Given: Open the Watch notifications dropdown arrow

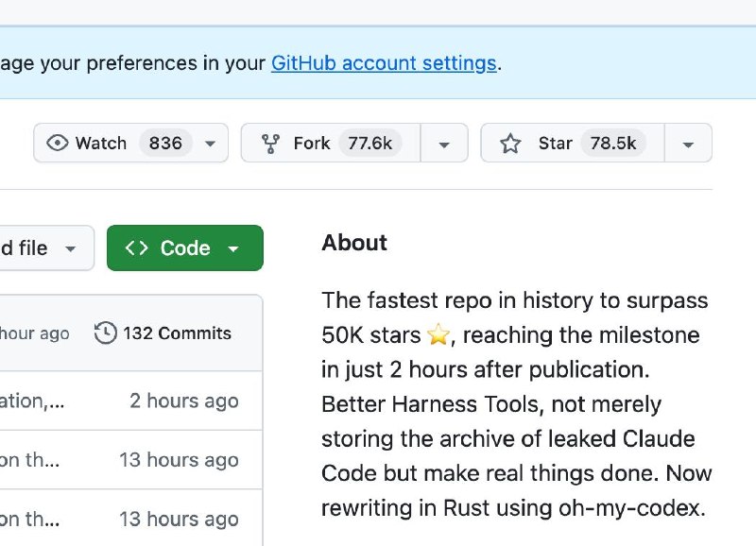Looking at the screenshot, I should (210, 145).
